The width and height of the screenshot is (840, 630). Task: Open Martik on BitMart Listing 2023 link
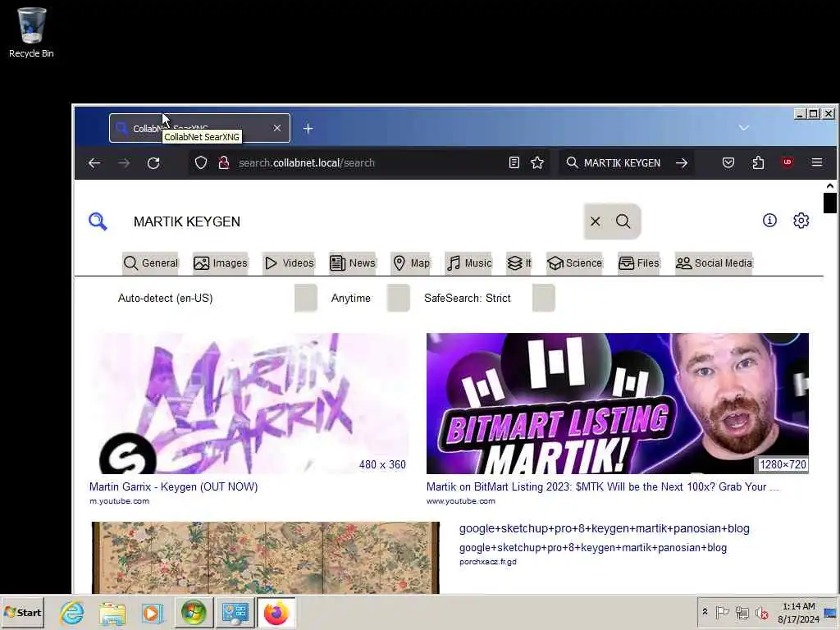pyautogui.click(x=602, y=487)
